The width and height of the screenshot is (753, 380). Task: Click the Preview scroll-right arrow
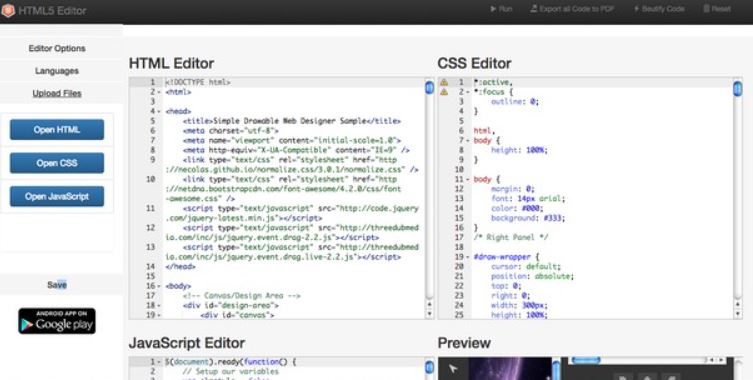(x=720, y=360)
